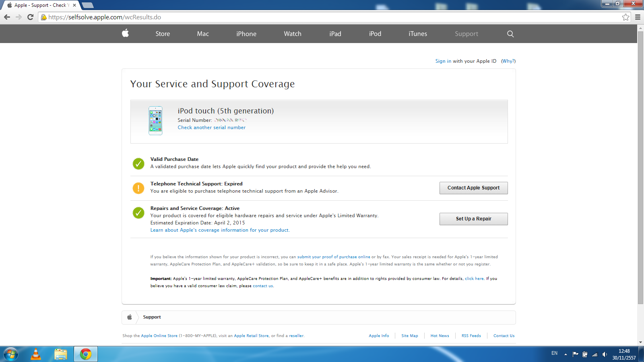Open the Watch section
This screenshot has width=644, height=362.
click(x=293, y=34)
